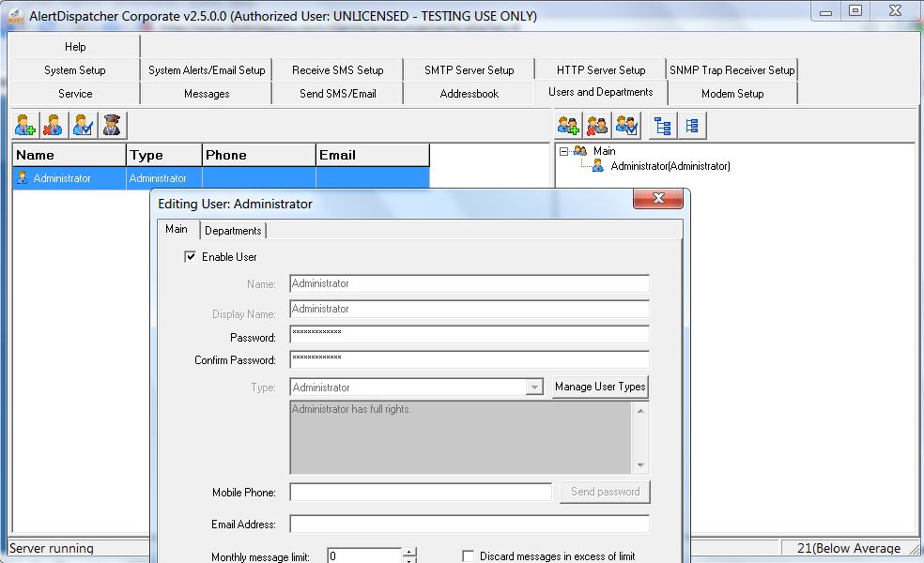Increase the Monthly message limit value
The image size is (924, 563).
tap(409, 552)
